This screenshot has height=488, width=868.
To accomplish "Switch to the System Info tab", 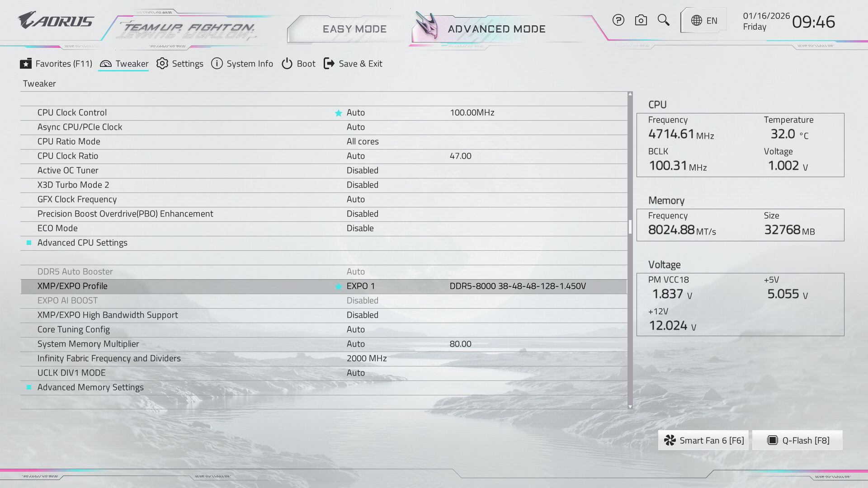I will click(242, 64).
